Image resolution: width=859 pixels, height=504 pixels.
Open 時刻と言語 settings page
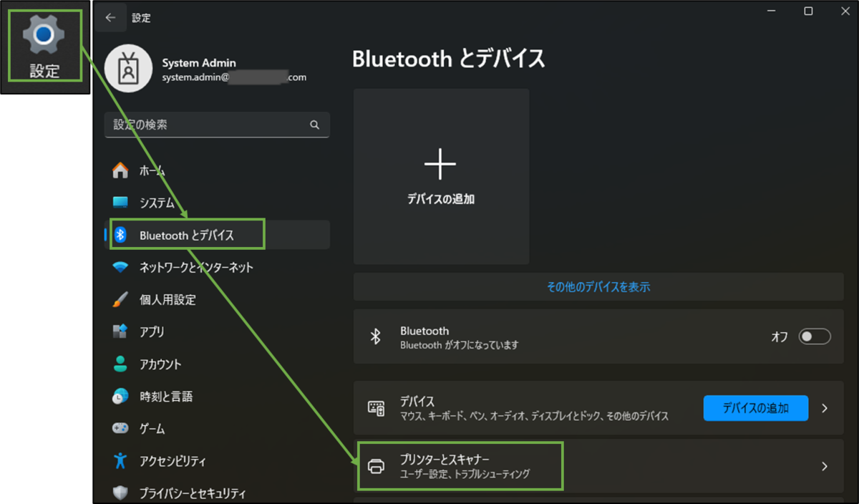click(x=218, y=396)
